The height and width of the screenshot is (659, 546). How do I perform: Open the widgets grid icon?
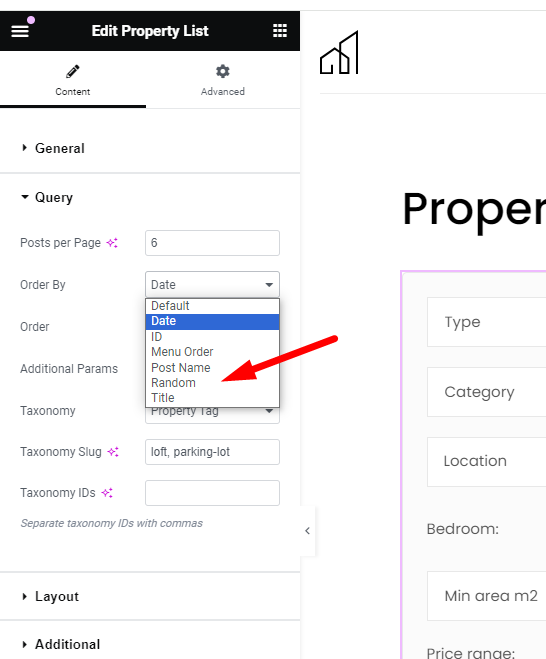280,31
